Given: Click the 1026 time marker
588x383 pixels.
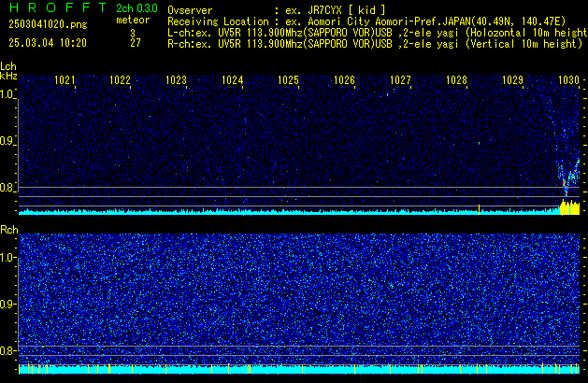Looking at the screenshot, I should point(344,80).
